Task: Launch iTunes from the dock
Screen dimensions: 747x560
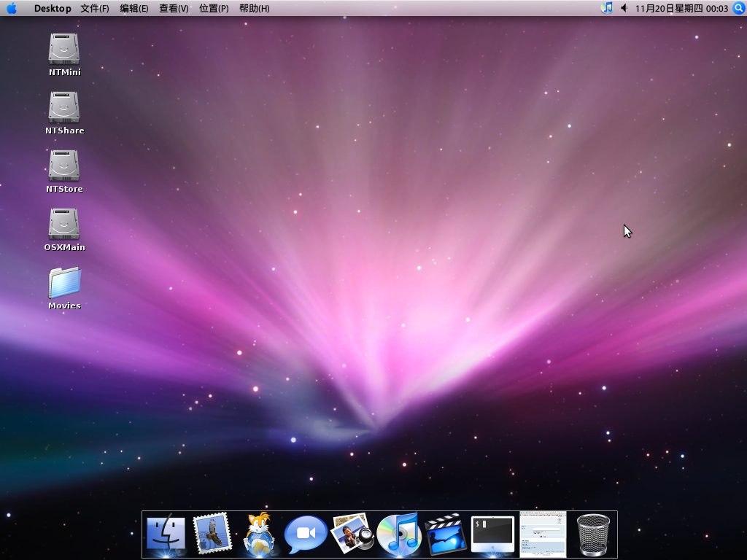Action: [399, 534]
